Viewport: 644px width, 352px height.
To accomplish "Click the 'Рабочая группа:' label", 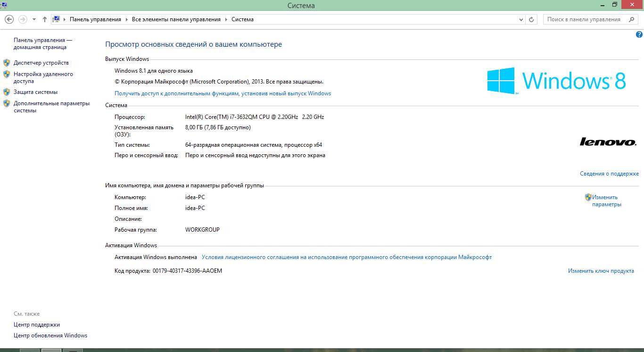I will pyautogui.click(x=136, y=230).
